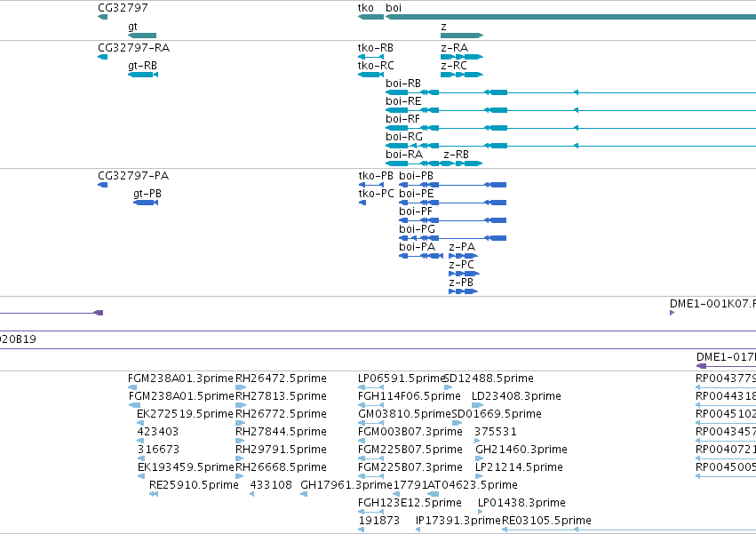The width and height of the screenshot is (756, 534).
Task: Select the boi-RF transcript label
Action: point(402,119)
